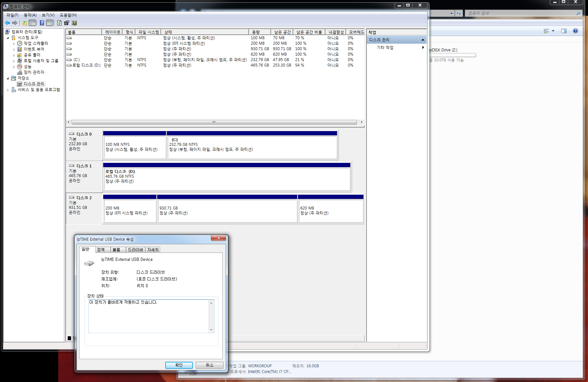Click the device status box scroll down arrow

(211, 330)
